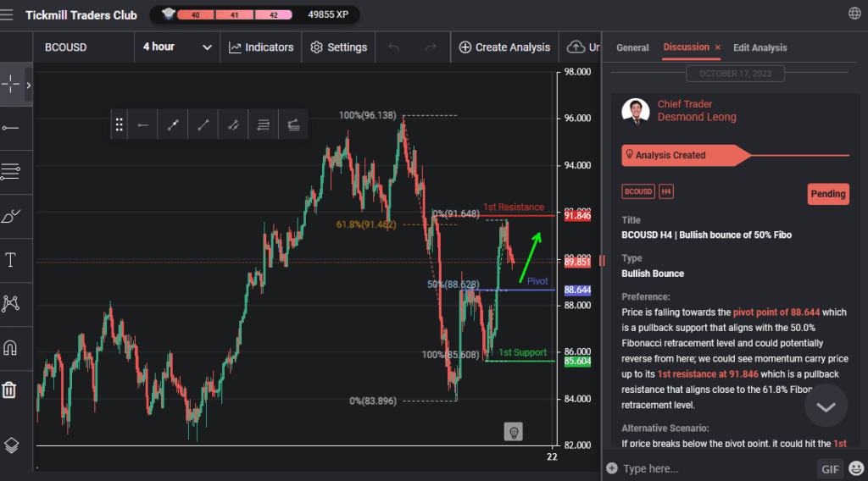Click the trash delete drawings icon
Screen dimensions: 868x481
9,390
